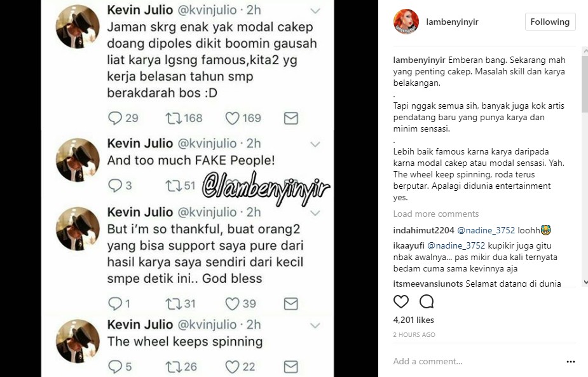Open the speech bubble comment icon
This screenshot has width=588, height=377.
coord(427,301)
